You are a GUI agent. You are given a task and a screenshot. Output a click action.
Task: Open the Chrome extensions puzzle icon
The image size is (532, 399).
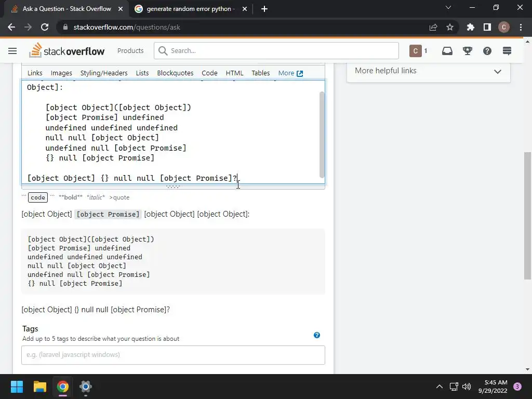[471, 27]
